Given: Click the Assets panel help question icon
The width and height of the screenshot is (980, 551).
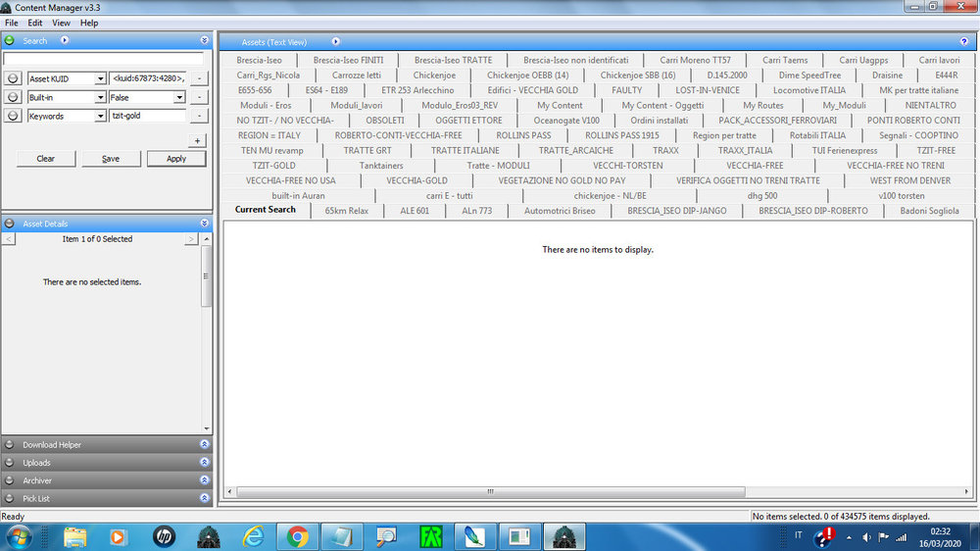Looking at the screenshot, I should coord(963,41).
